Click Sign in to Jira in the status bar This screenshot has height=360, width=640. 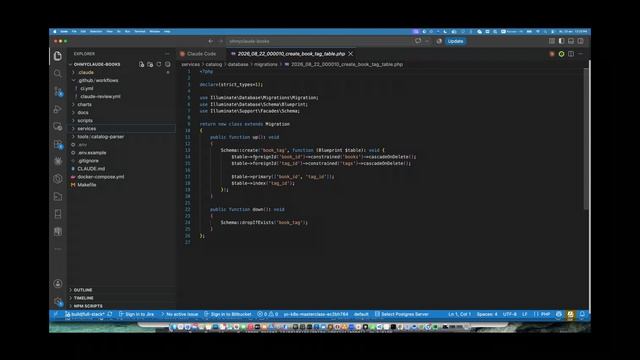136,314
